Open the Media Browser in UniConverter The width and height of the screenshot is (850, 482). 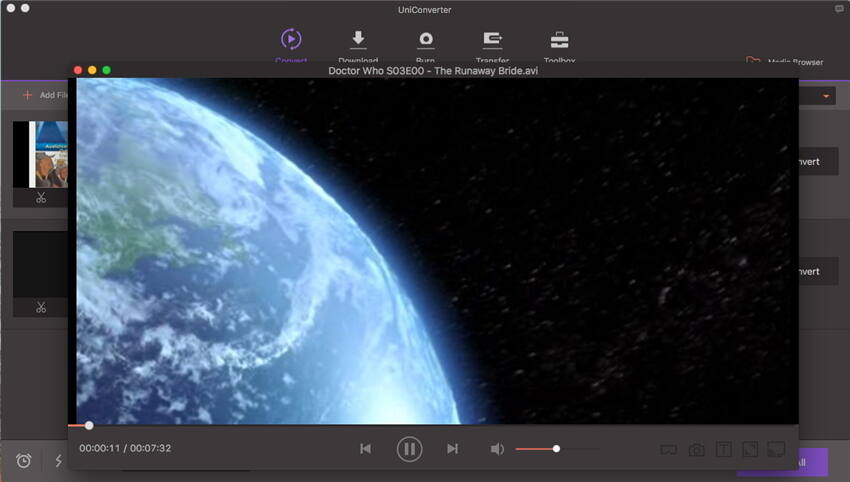tap(785, 62)
